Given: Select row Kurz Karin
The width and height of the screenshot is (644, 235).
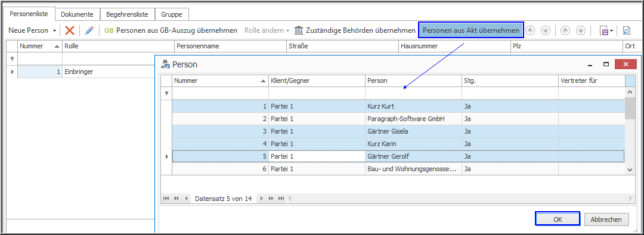Looking at the screenshot, I should point(398,144).
